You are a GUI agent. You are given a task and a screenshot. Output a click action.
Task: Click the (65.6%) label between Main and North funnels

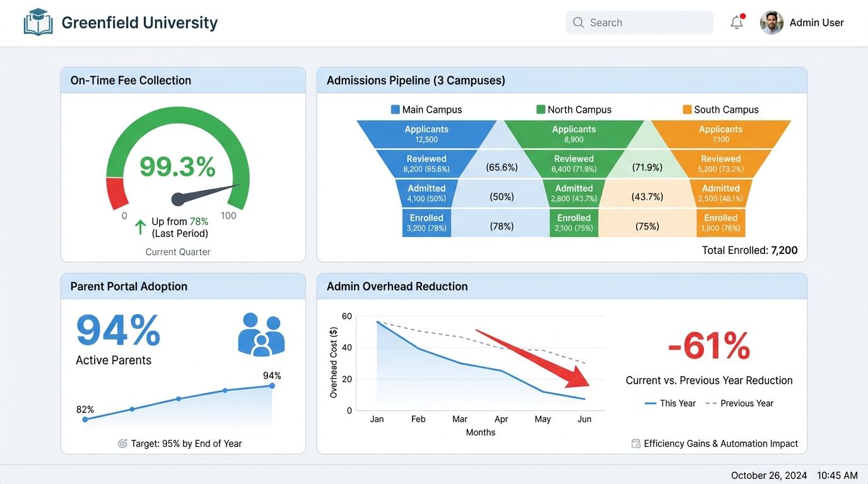click(x=501, y=168)
